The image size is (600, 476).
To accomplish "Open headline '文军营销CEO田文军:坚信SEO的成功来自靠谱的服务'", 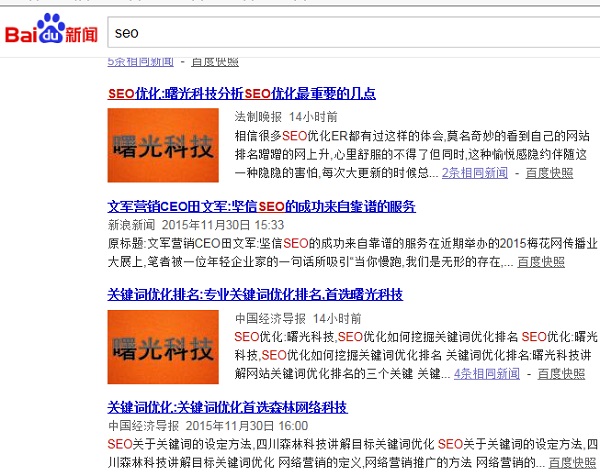I will point(261,207).
